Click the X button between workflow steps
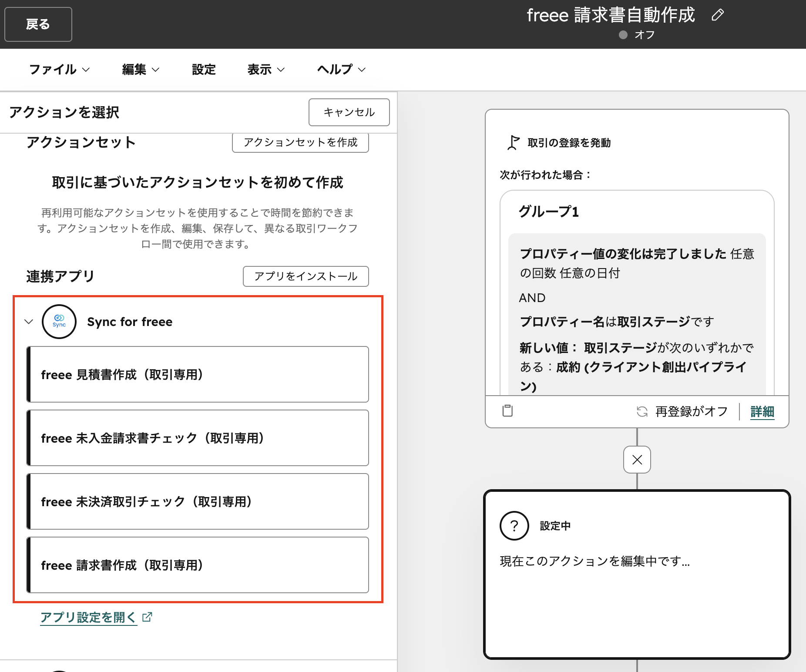806x672 pixels. [x=637, y=460]
